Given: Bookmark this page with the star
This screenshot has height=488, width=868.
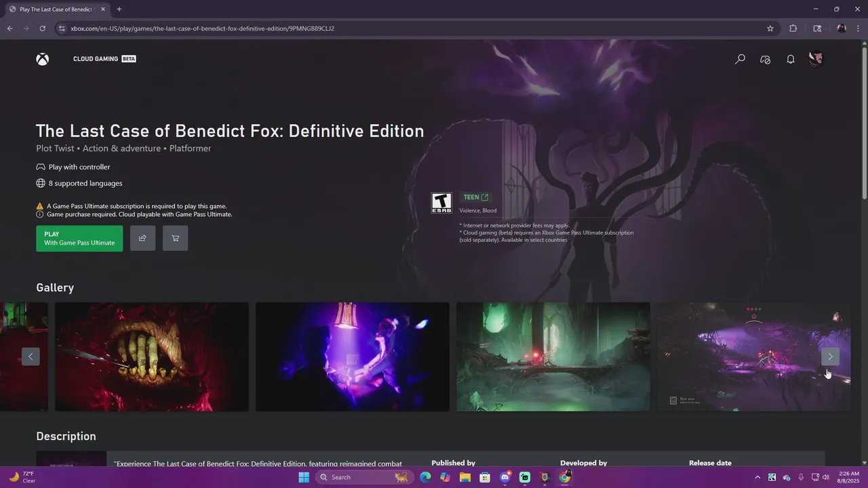Looking at the screenshot, I should 770,28.
